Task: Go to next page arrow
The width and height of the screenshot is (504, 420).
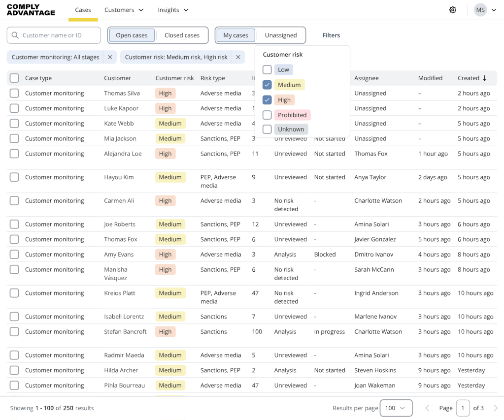Action: pyautogui.click(x=495, y=408)
